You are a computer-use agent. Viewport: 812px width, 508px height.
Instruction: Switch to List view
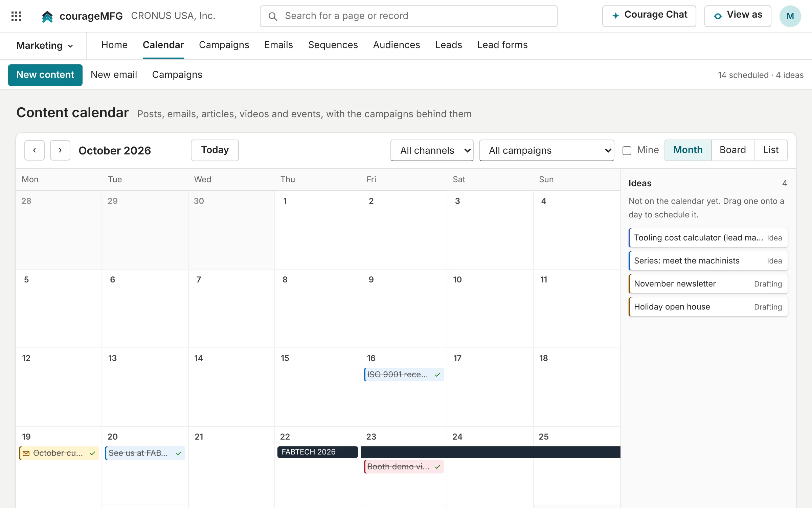click(771, 150)
